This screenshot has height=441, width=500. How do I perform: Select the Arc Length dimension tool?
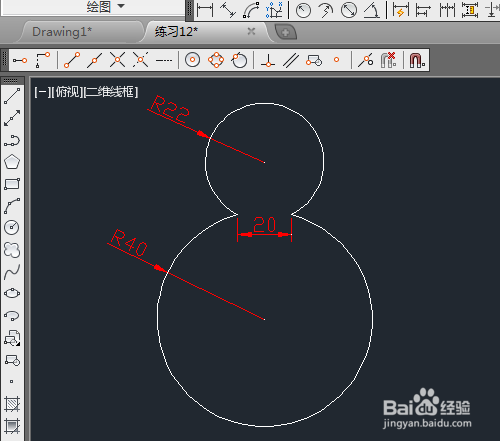pos(251,10)
